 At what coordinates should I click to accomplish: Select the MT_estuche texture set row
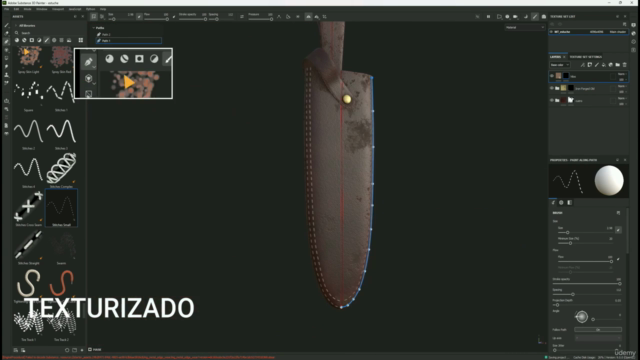coord(588,32)
